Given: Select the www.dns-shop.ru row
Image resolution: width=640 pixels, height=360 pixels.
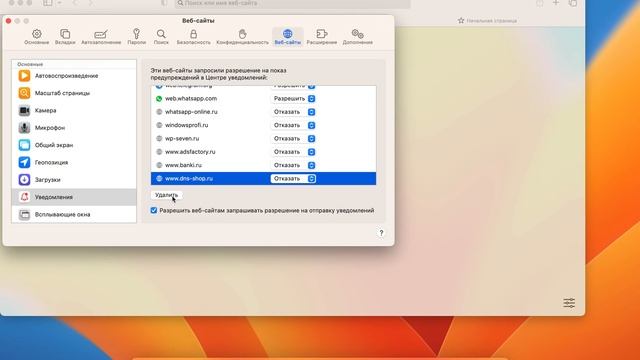Looking at the screenshot, I should coord(263,179).
